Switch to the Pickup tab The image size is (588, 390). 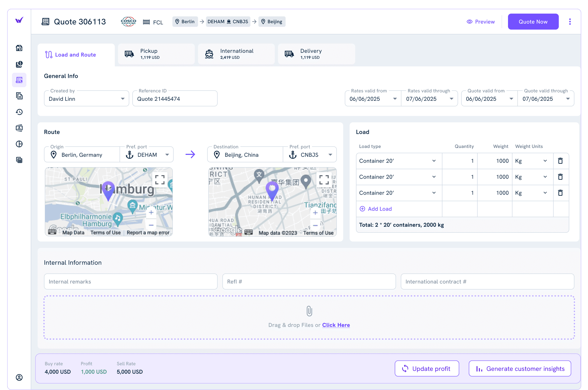156,54
